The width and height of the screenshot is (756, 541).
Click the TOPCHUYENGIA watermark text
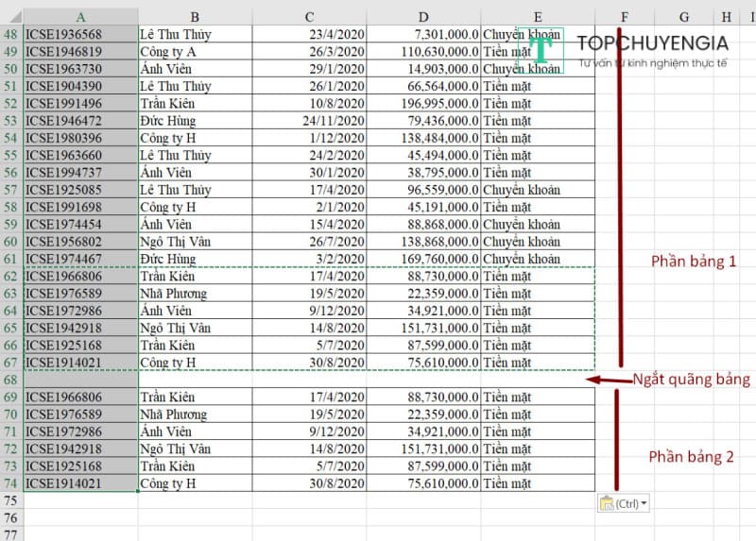pos(652,42)
